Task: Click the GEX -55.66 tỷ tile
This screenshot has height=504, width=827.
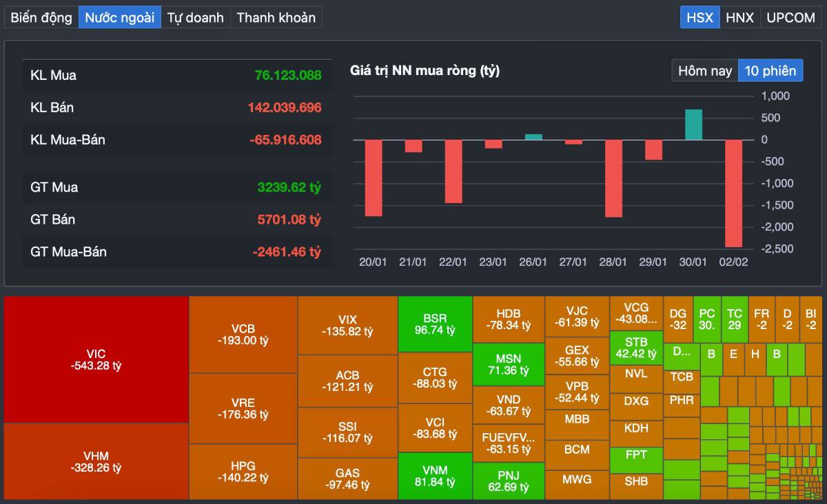Action: pos(577,355)
